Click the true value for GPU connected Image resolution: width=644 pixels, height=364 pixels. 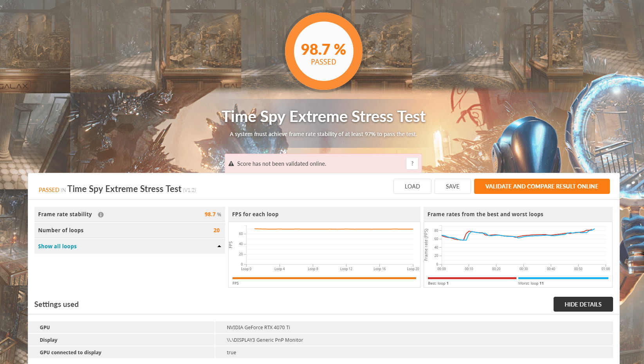[231, 353]
